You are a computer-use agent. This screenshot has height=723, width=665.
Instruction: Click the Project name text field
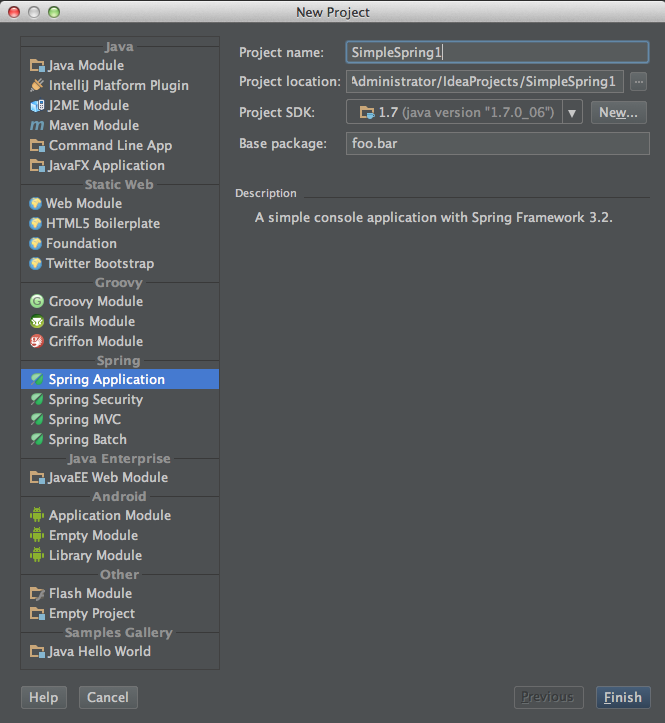(x=498, y=52)
